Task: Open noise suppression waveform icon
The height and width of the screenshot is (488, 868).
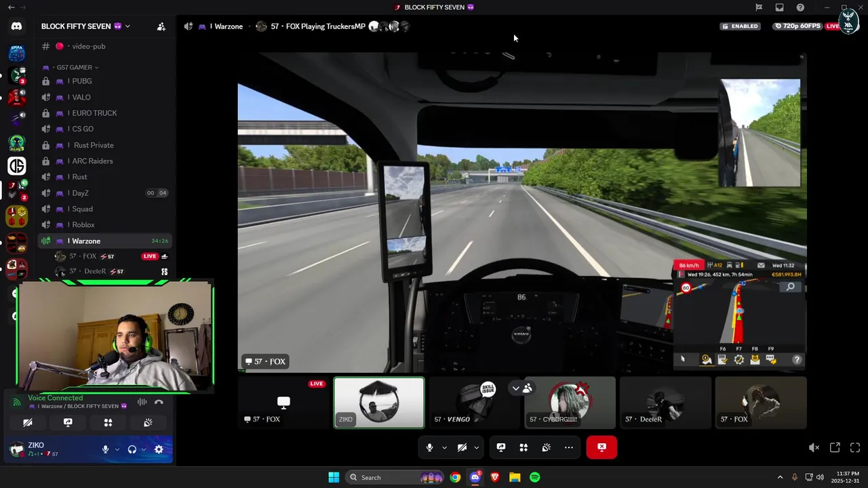Action: pyautogui.click(x=142, y=402)
